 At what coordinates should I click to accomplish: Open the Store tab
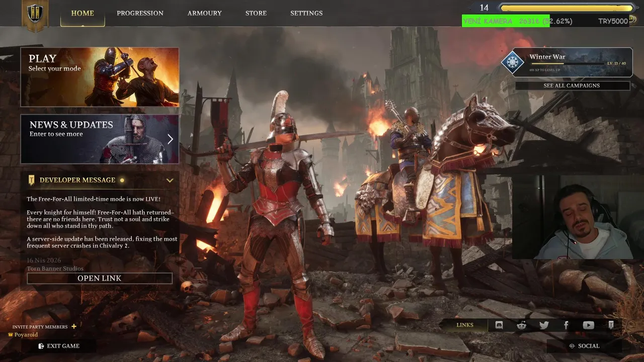click(256, 13)
